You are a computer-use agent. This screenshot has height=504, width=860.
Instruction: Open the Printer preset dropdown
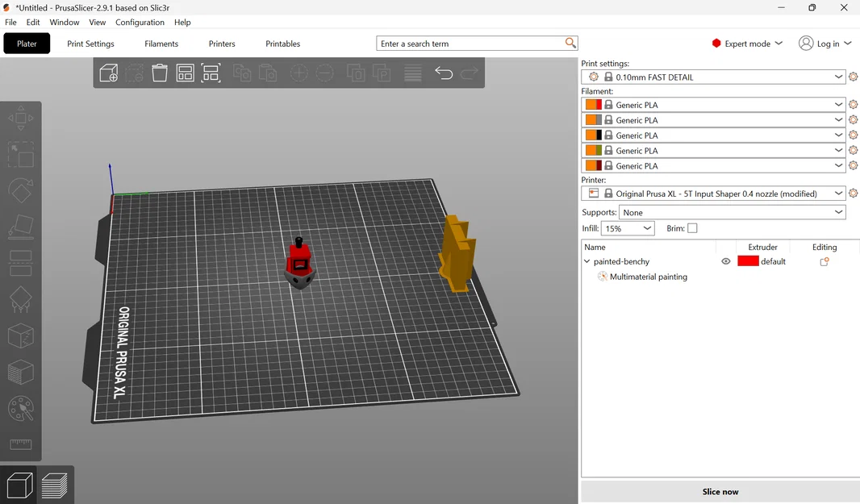713,193
